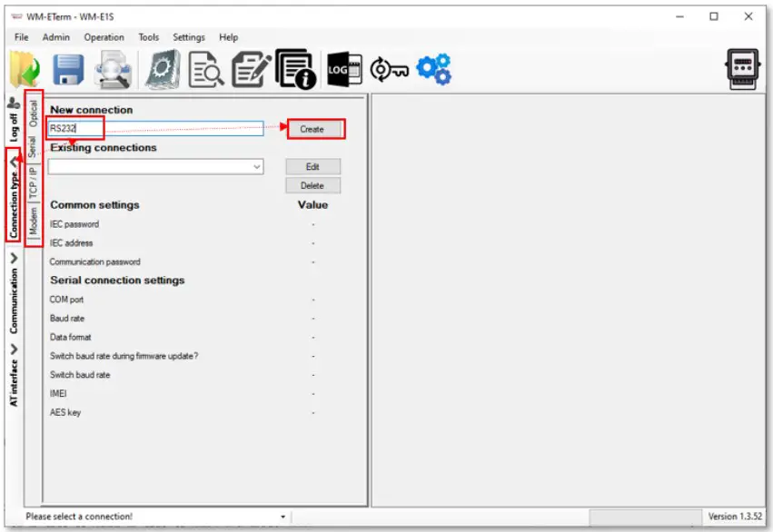Open the gear notebook settings icon

click(164, 70)
